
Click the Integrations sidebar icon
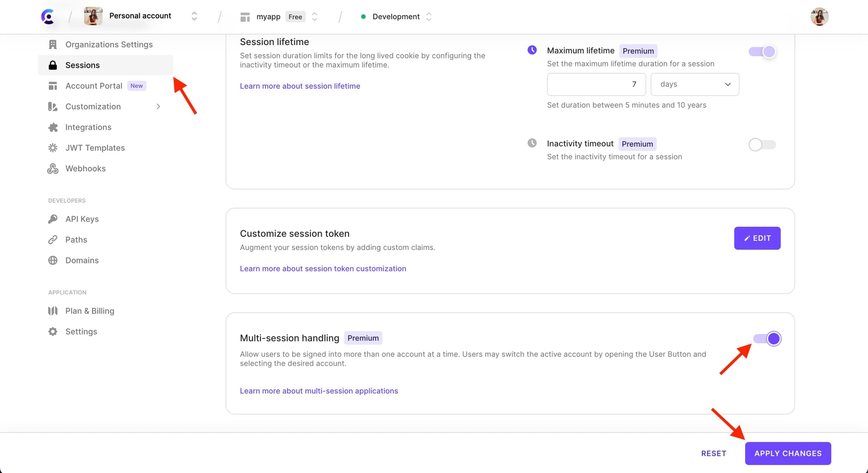(53, 127)
